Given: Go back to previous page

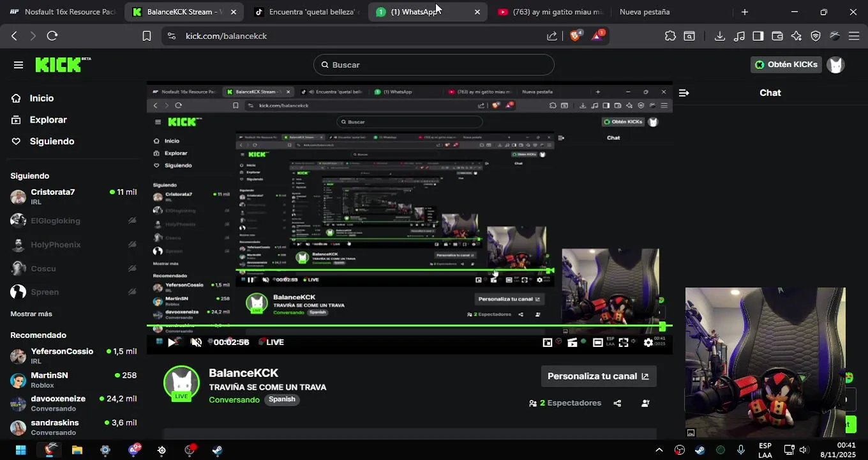Looking at the screenshot, I should pos(14,36).
